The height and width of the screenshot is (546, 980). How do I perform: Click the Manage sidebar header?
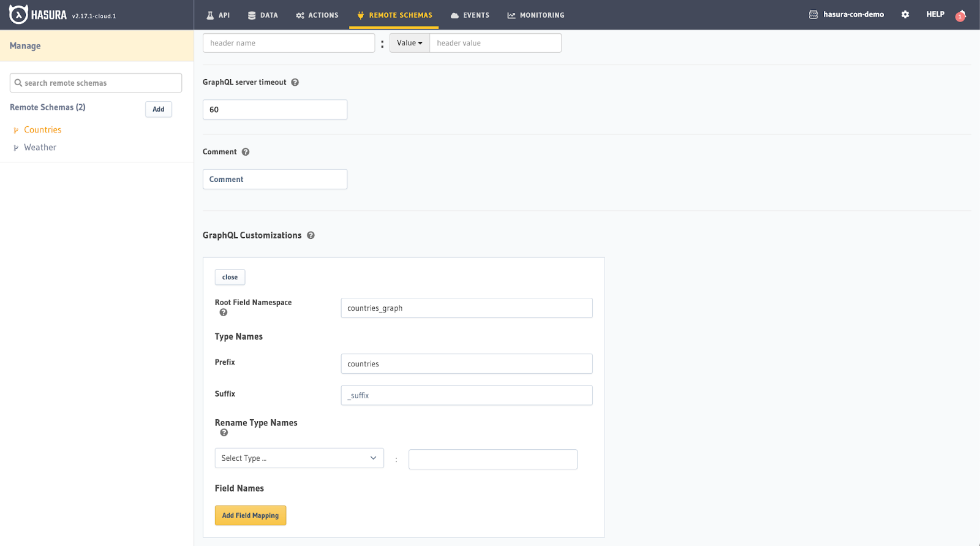pyautogui.click(x=97, y=46)
